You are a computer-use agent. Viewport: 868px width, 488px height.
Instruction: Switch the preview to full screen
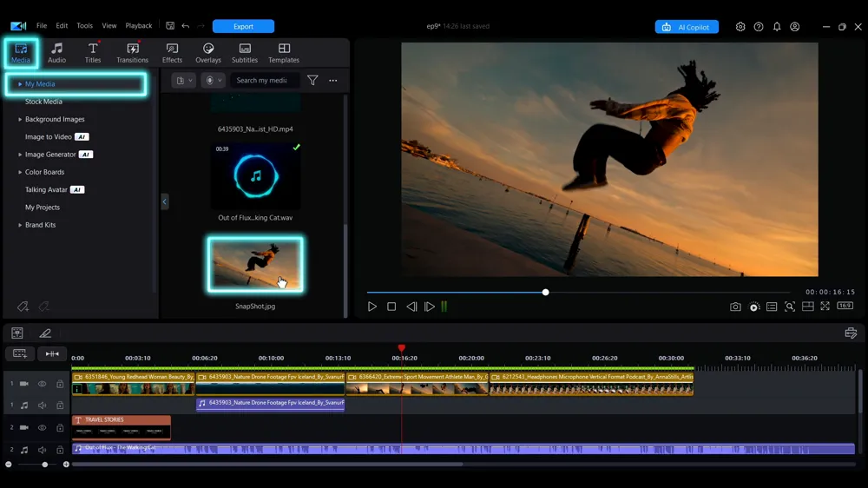click(825, 306)
